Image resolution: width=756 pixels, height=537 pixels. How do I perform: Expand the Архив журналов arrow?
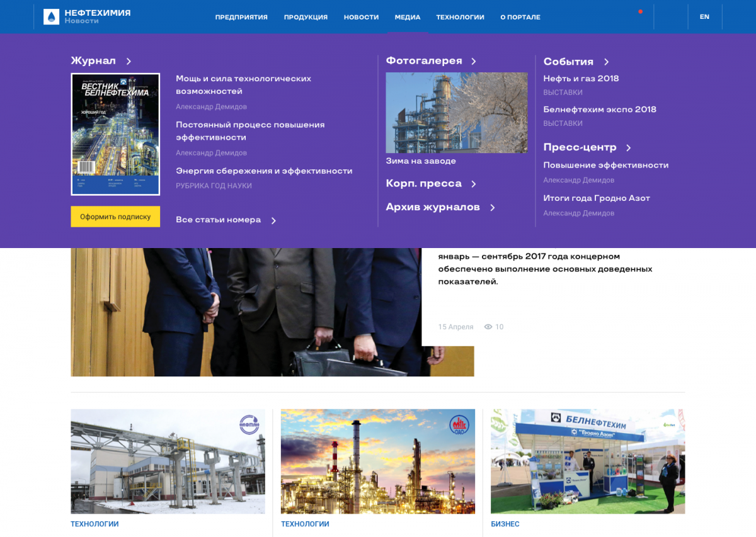click(x=493, y=208)
